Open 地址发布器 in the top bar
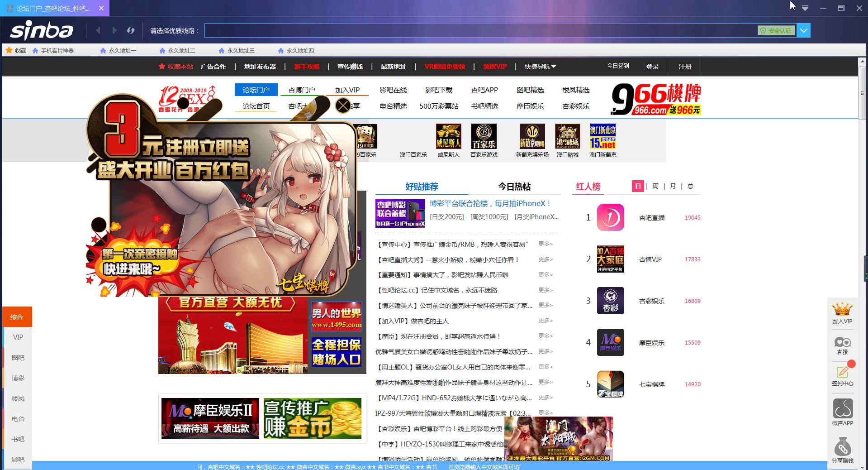 (x=260, y=67)
